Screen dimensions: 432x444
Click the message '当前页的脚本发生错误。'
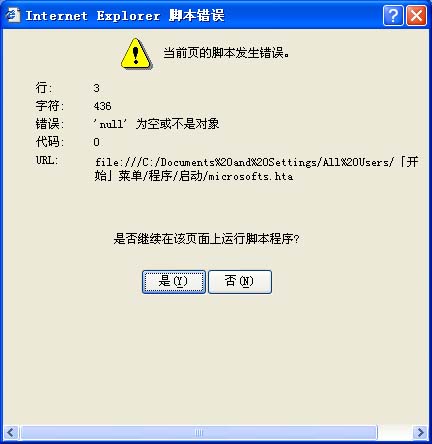pos(226,53)
